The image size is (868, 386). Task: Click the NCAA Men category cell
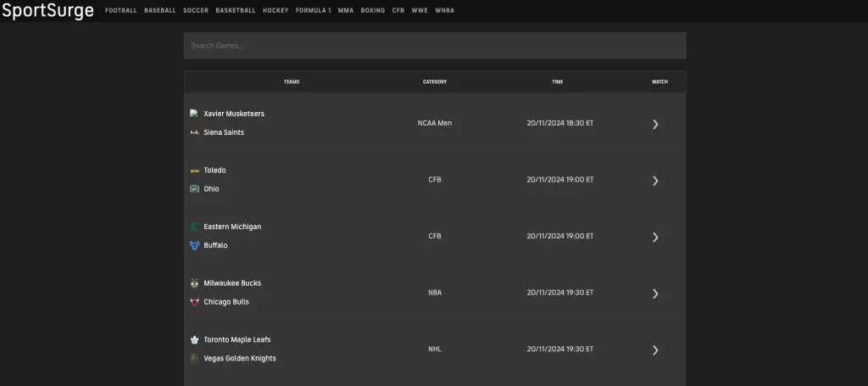tap(435, 123)
